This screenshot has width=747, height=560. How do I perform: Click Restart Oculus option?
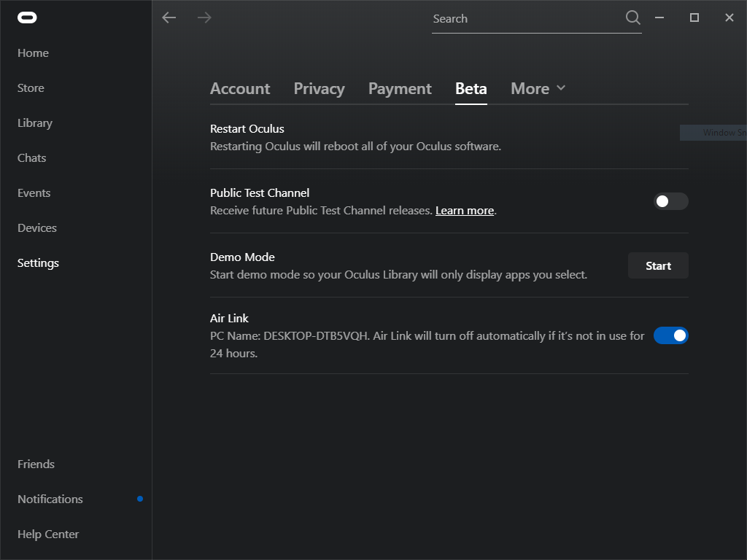click(x=247, y=129)
